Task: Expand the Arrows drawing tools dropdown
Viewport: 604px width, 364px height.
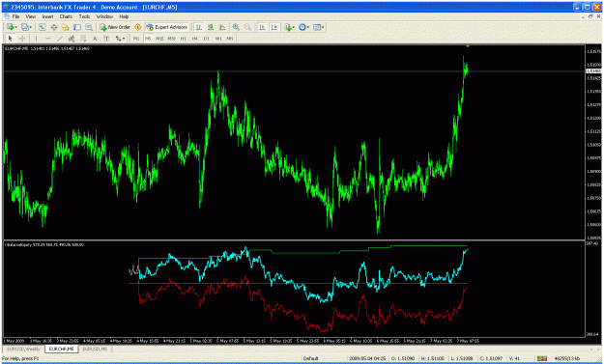Action: click(120, 38)
